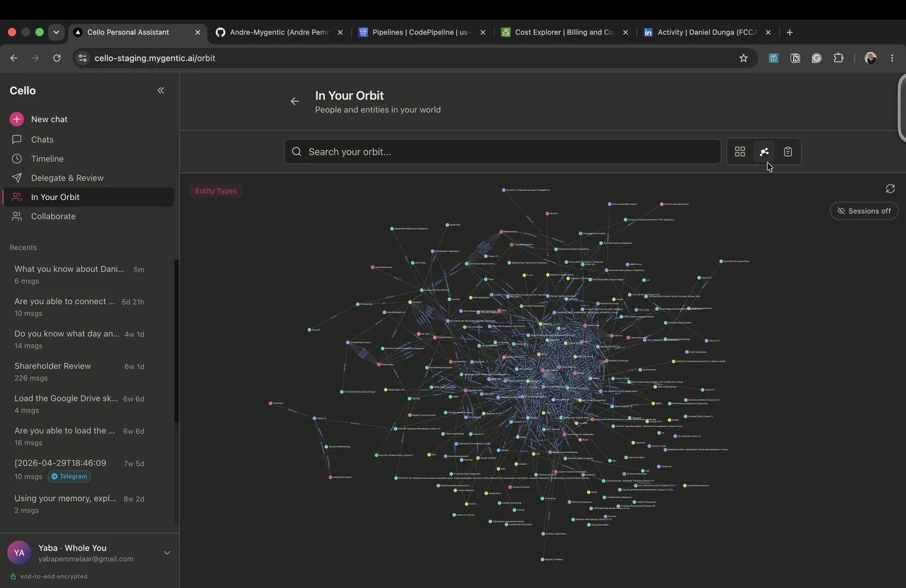The width and height of the screenshot is (906, 588).
Task: Select In Your Orbit sidebar item
Action: [89, 197]
